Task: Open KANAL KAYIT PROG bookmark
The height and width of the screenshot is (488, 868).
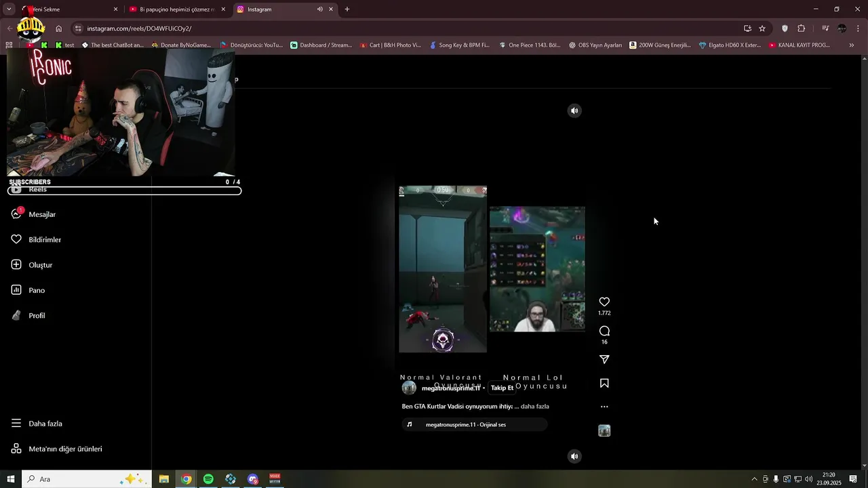Action: tap(800, 45)
